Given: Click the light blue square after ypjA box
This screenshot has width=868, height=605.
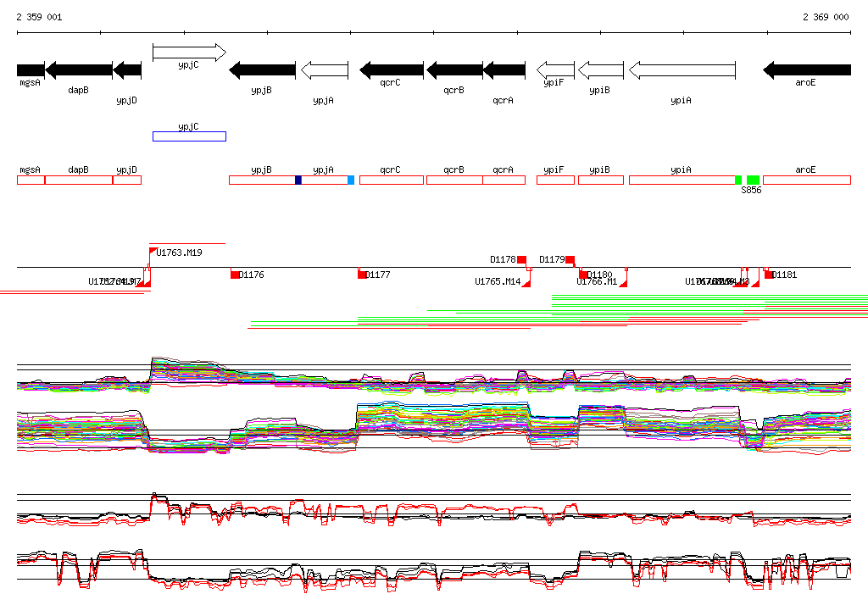Looking at the screenshot, I should point(351,180).
